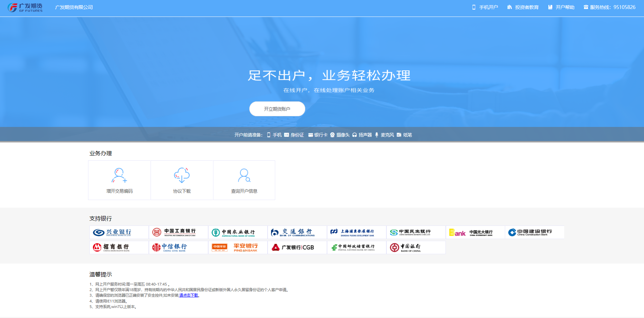Open the 请点击下载 security control link
This screenshot has height=318, width=644.
(188, 296)
